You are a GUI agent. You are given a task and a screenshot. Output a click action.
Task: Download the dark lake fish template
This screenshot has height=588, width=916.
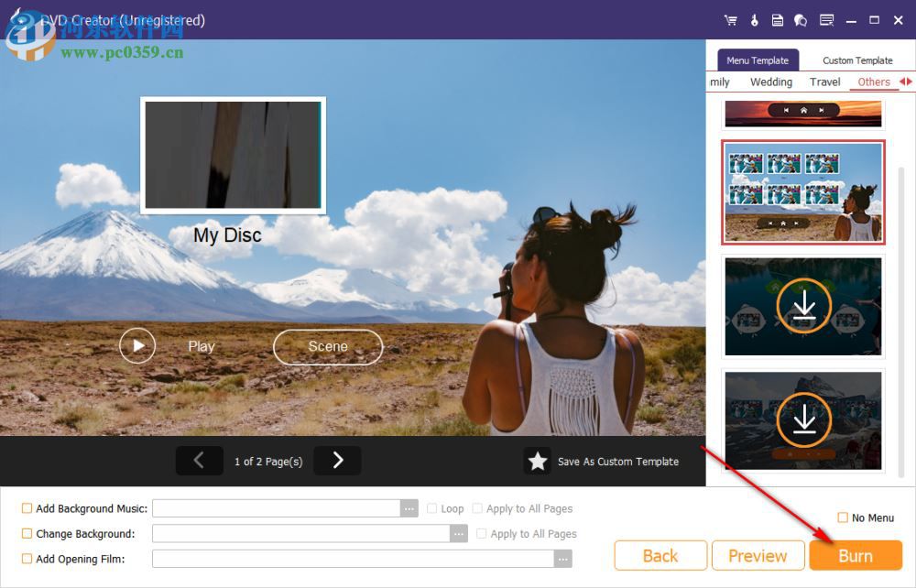(803, 306)
